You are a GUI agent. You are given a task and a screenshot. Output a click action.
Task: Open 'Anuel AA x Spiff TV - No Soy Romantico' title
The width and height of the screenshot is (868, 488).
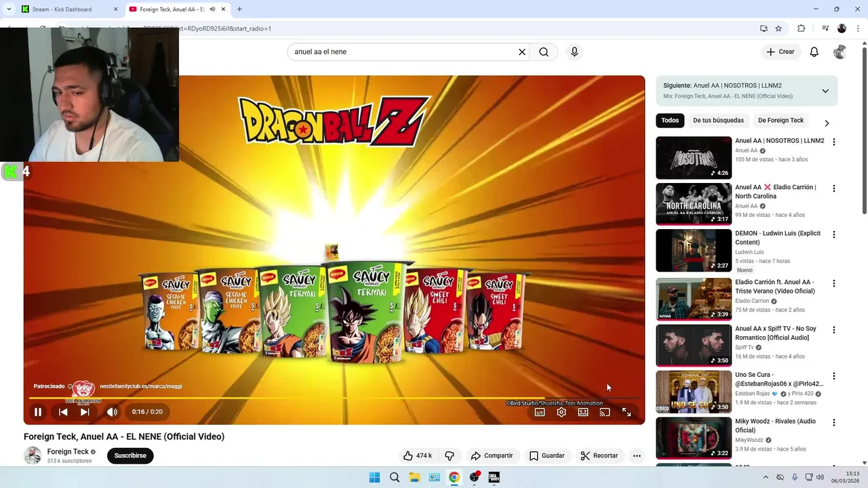[776, 333]
